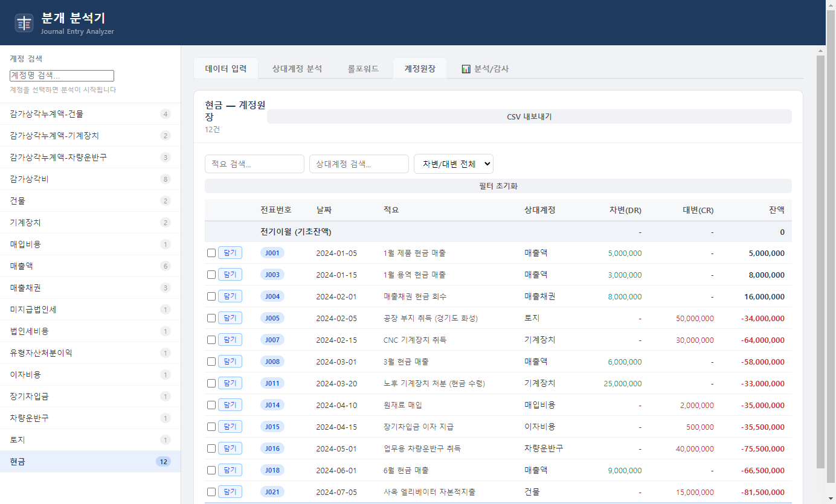Choose 건물 account in sidebar
Image resolution: width=836 pixels, height=504 pixels.
(90, 201)
